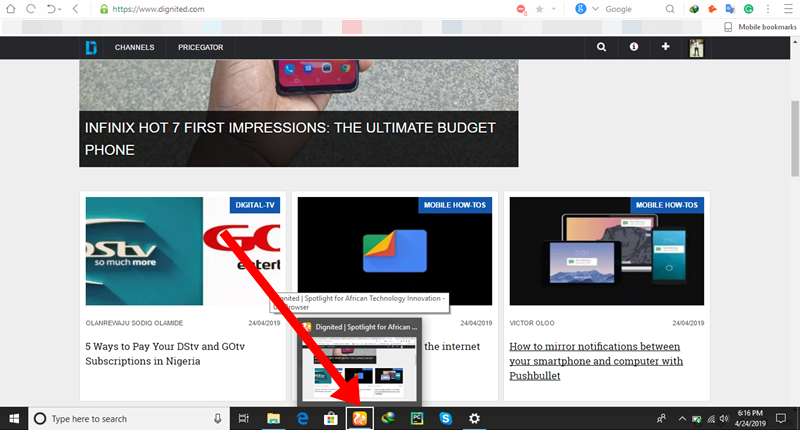The image size is (800, 430).
Task: Click the info icon in site header
Action: pyautogui.click(x=634, y=46)
